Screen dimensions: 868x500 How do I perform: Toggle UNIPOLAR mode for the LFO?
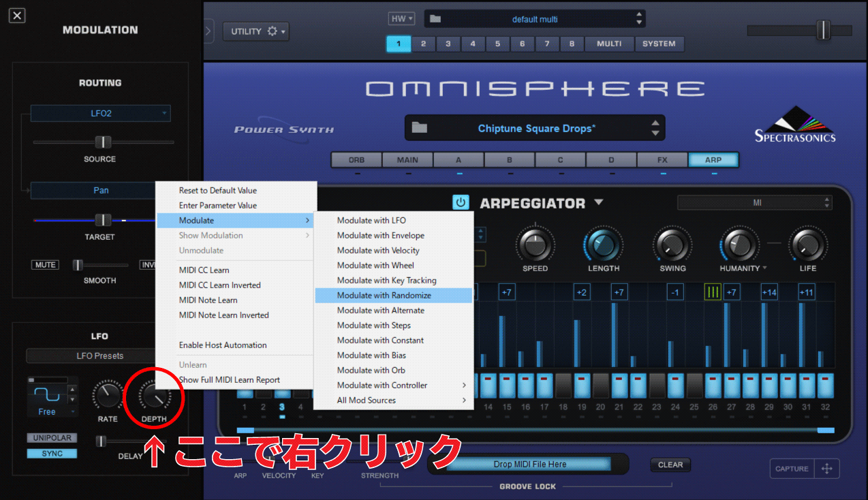52,438
